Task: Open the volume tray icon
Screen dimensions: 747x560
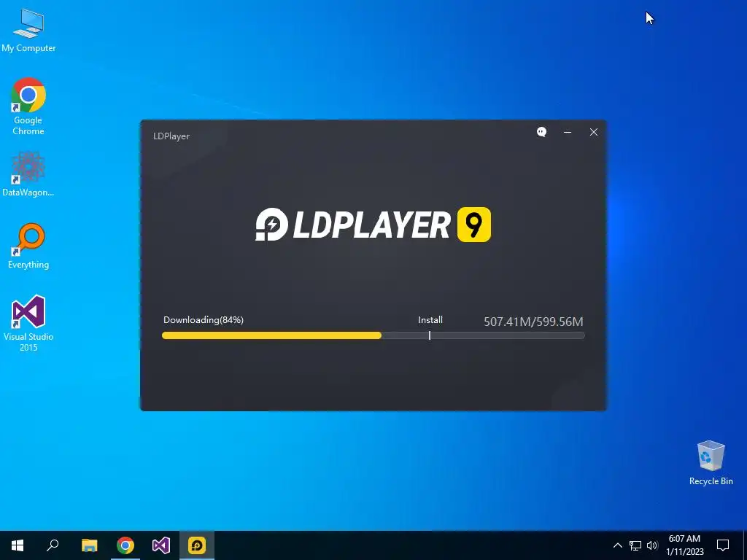Action: (x=652, y=545)
